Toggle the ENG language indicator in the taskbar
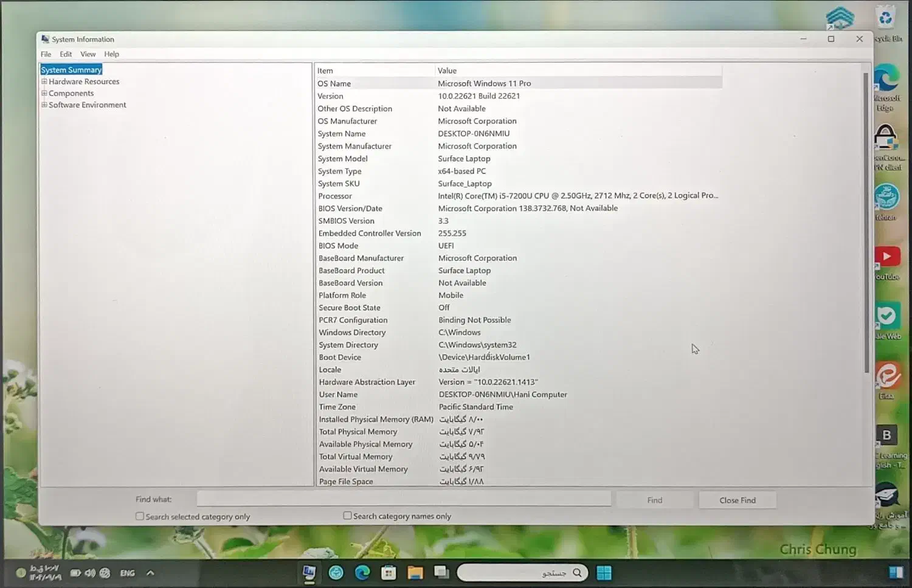Screen dimensions: 912x588 [x=127, y=572]
